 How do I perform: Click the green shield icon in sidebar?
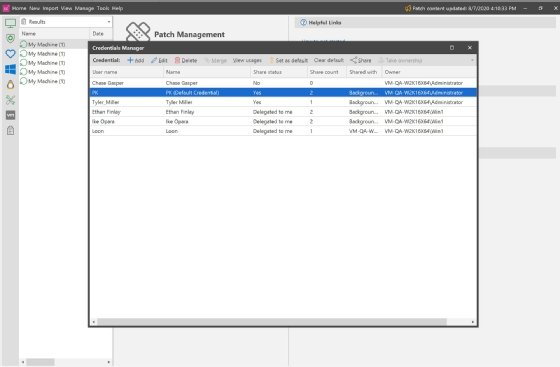coord(10,38)
